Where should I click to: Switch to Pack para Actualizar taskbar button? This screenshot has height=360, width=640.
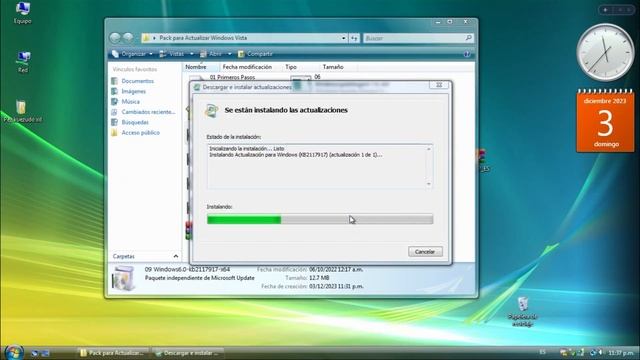coord(113,353)
